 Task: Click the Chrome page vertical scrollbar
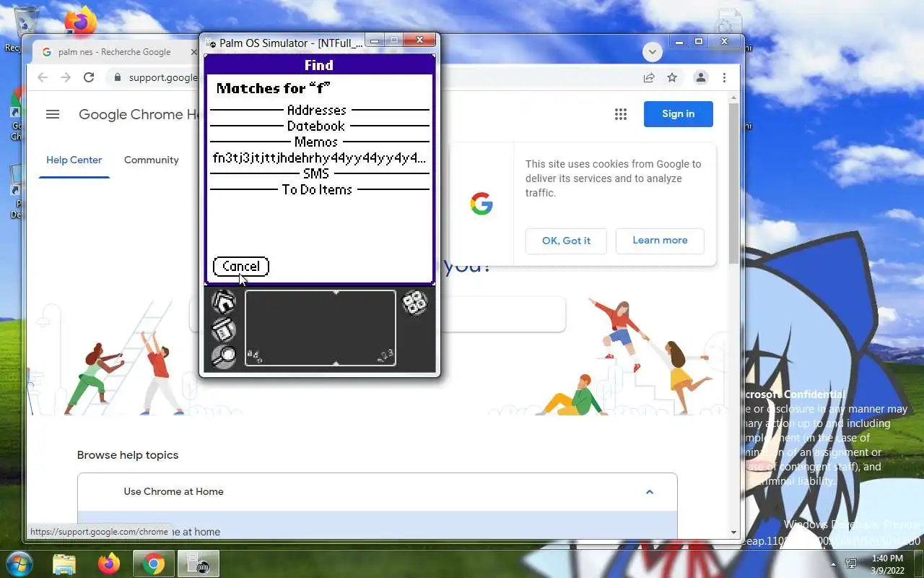coord(734,184)
